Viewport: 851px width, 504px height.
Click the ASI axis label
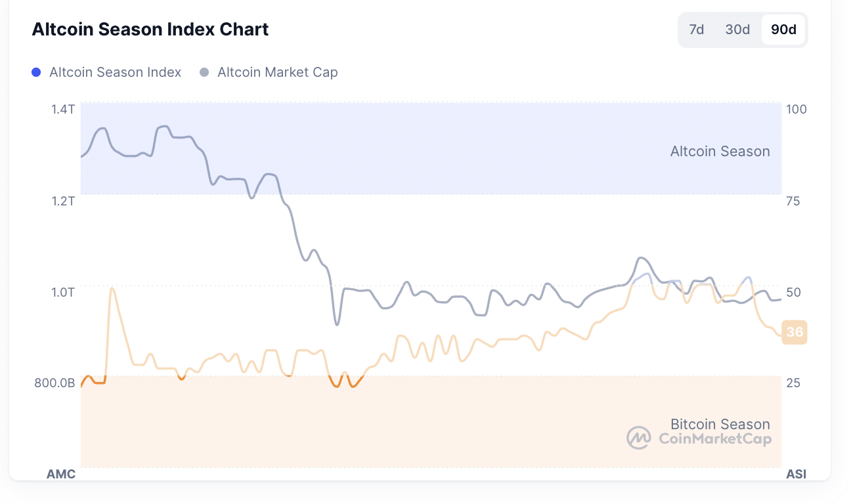tap(796, 474)
